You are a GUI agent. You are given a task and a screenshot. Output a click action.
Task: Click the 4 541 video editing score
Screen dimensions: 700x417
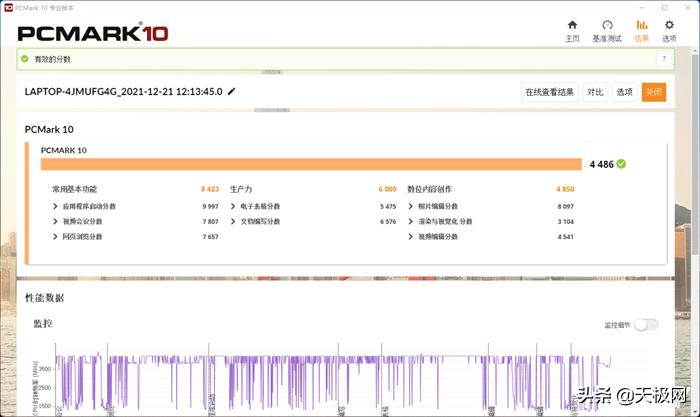(x=566, y=237)
